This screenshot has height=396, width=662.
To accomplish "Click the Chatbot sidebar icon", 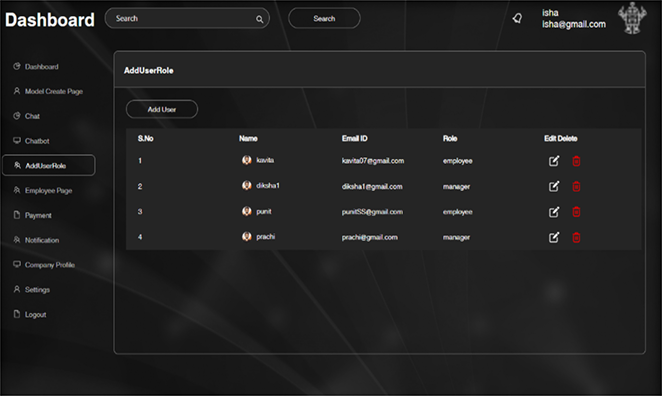I will coord(17,140).
